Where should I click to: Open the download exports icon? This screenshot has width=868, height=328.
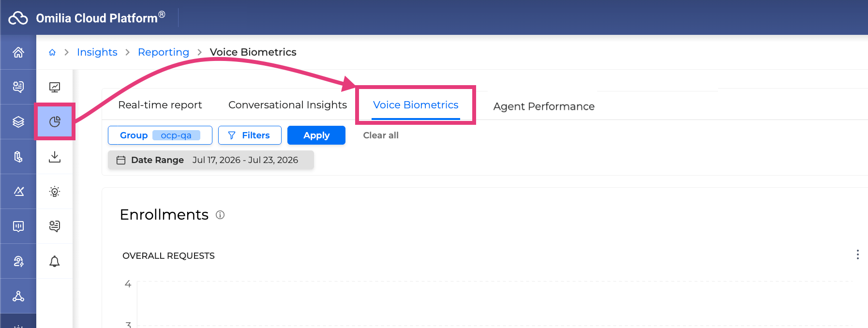coord(55,157)
